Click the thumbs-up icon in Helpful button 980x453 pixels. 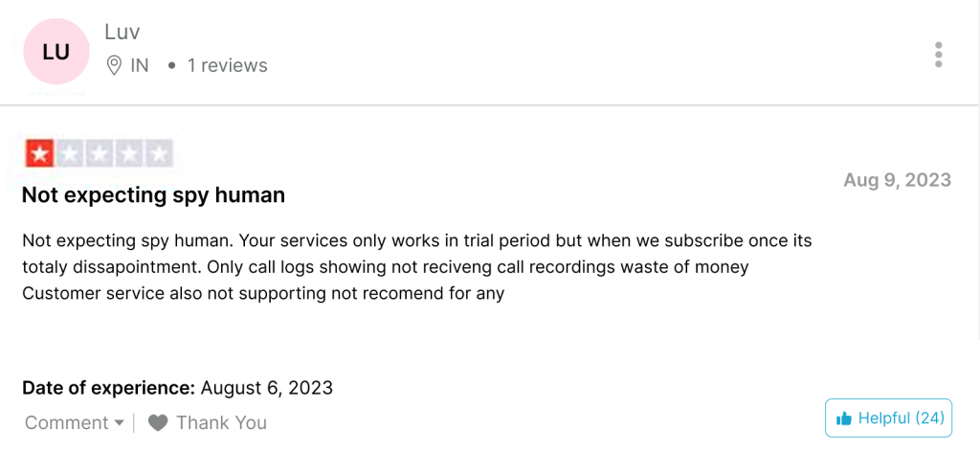coord(844,418)
